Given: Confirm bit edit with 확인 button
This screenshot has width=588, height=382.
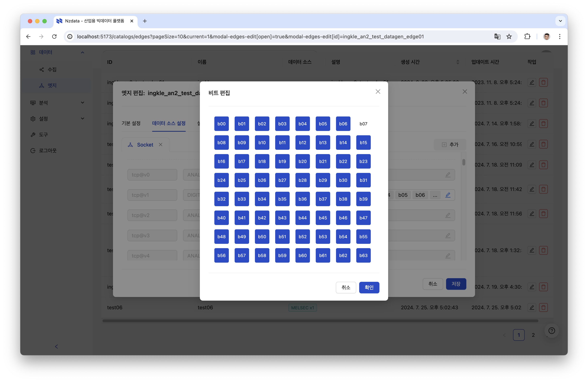Looking at the screenshot, I should (x=369, y=287).
